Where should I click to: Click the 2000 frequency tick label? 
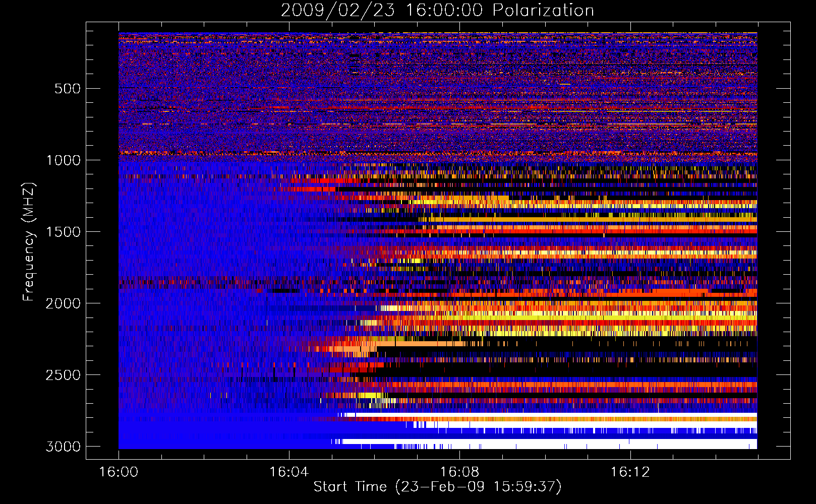(63, 303)
